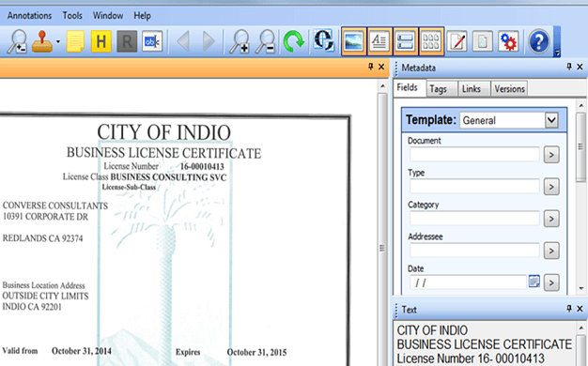Click the arrow button next to Category field
Image resolution: width=588 pixels, height=366 pixels.
(551, 219)
